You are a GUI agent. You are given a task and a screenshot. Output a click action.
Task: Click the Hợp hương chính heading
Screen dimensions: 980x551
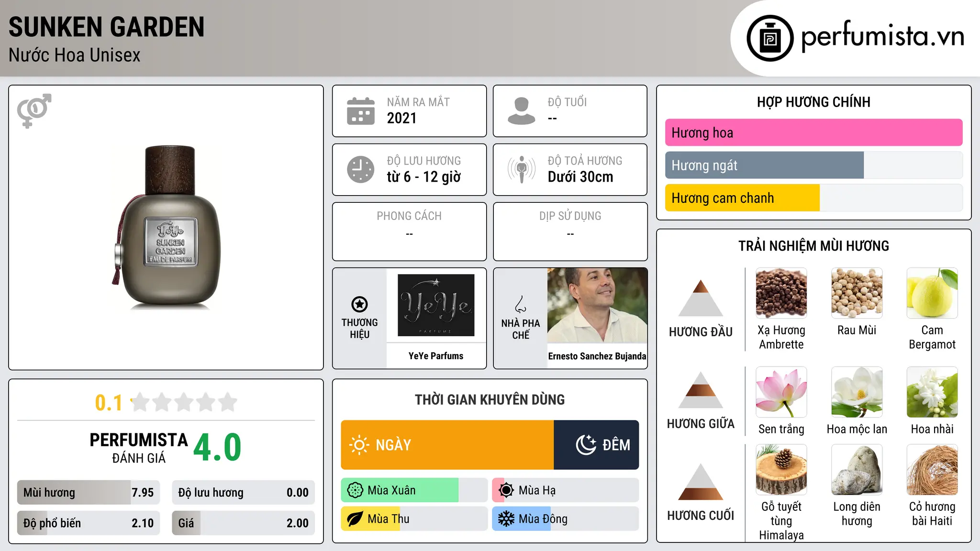pos(813,102)
